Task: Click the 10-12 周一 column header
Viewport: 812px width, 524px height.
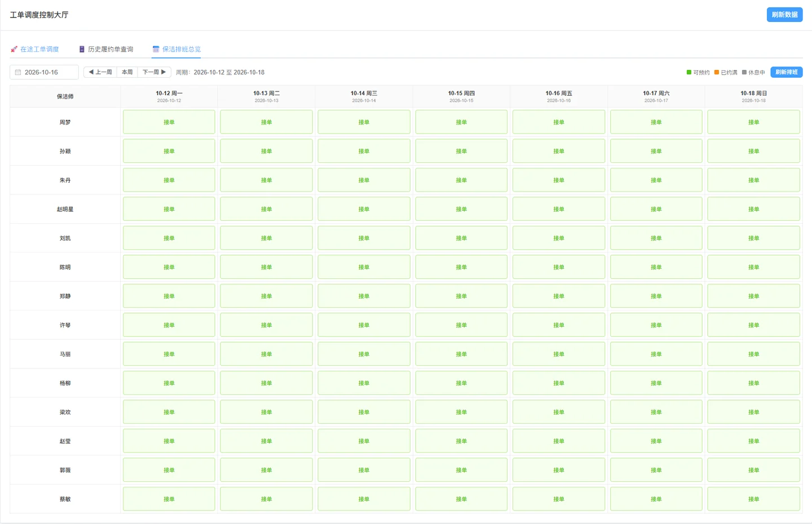Action: (169, 96)
